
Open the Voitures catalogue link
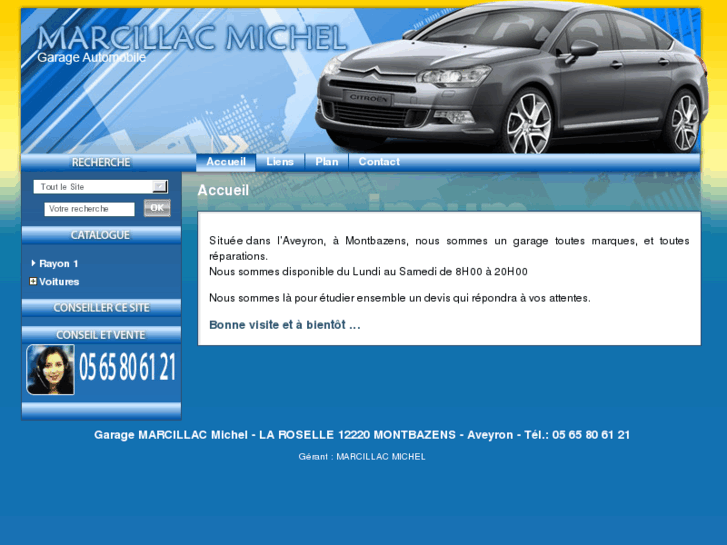[x=59, y=282]
